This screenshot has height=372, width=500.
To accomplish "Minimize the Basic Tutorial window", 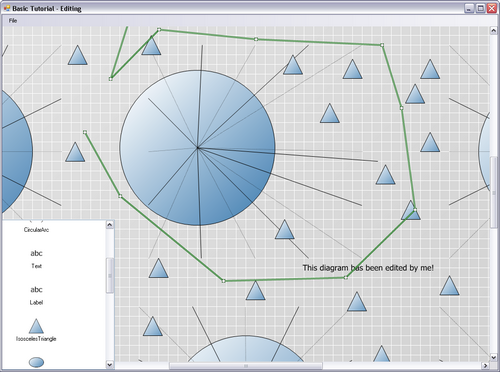I will pos(469,8).
